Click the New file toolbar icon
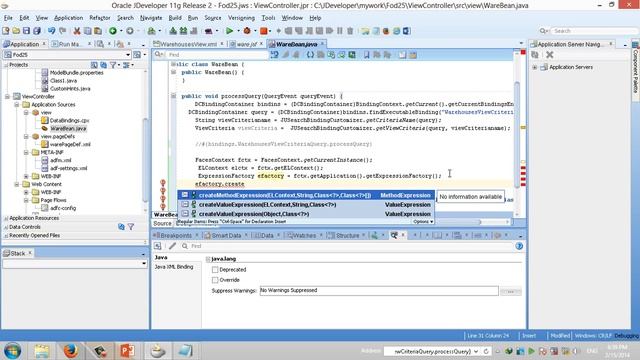Image resolution: width=640 pixels, height=360 pixels. (6, 31)
